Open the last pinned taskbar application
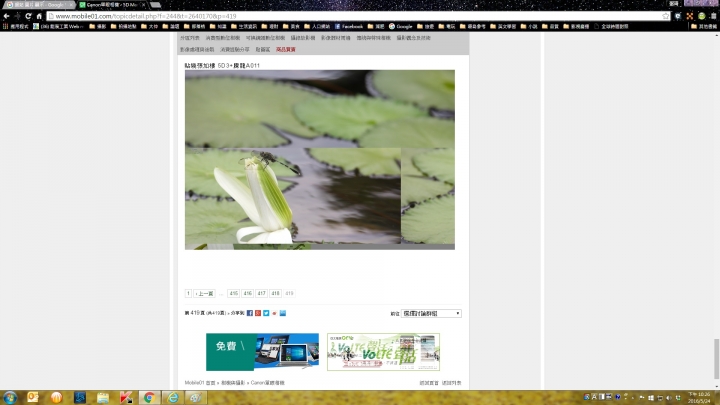 [196, 398]
